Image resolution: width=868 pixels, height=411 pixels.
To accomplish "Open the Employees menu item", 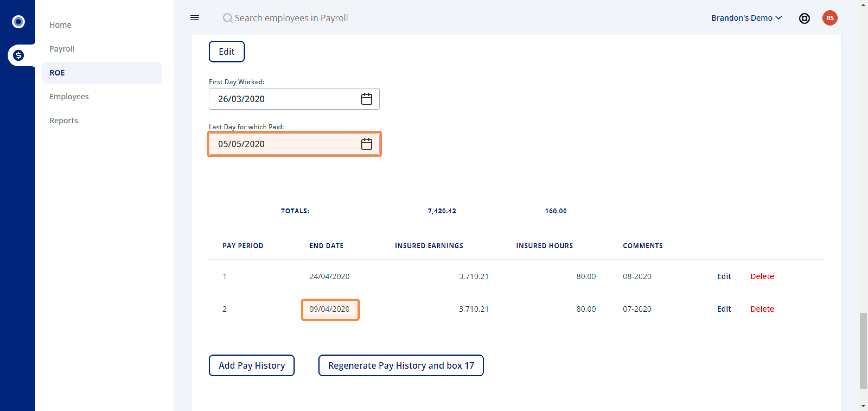I will click(69, 97).
